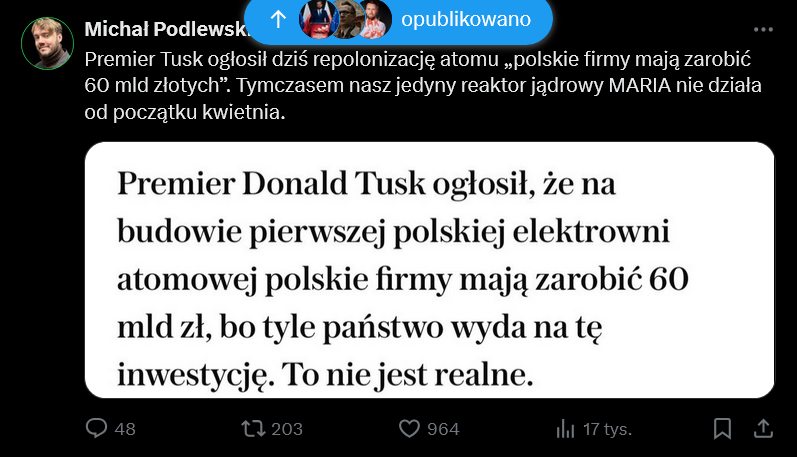Click the repost count 203
797x457 pixels.
click(287, 429)
